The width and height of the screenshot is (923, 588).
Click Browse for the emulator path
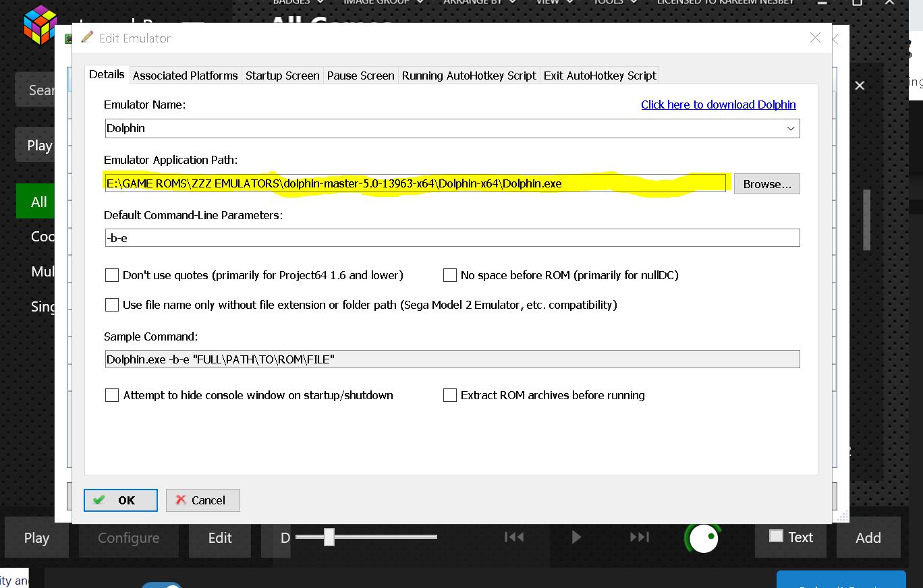tap(766, 183)
